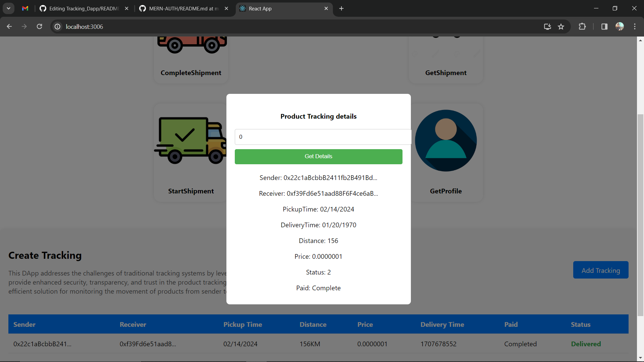The height and width of the screenshot is (362, 644).
Task: Open the browser Extensions puzzle icon
Action: pos(582,27)
